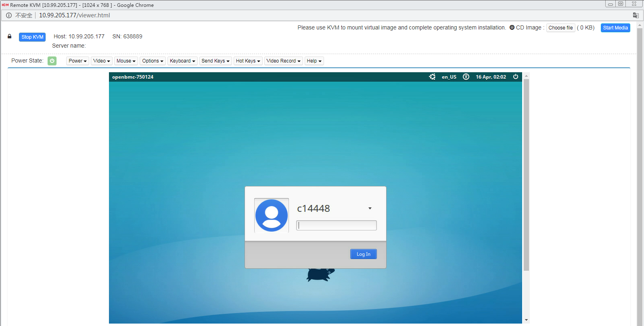Click the viewer scrollbar down arrow

coord(526,320)
